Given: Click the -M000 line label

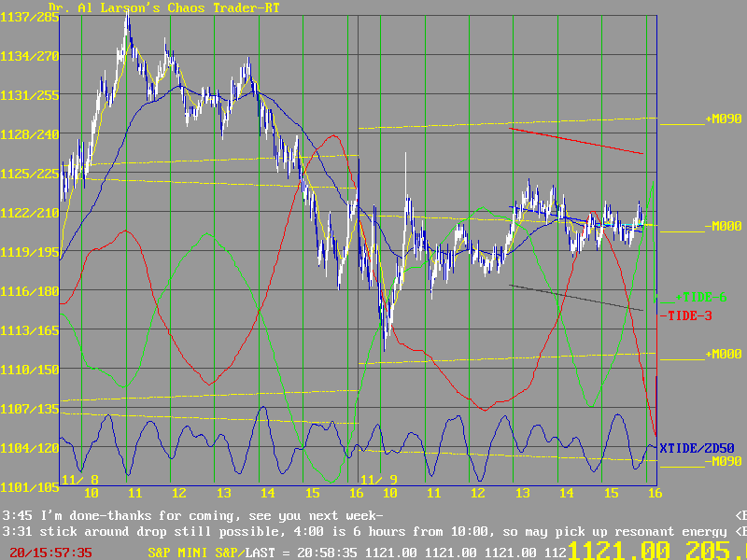Looking at the screenshot, I should point(723,226).
